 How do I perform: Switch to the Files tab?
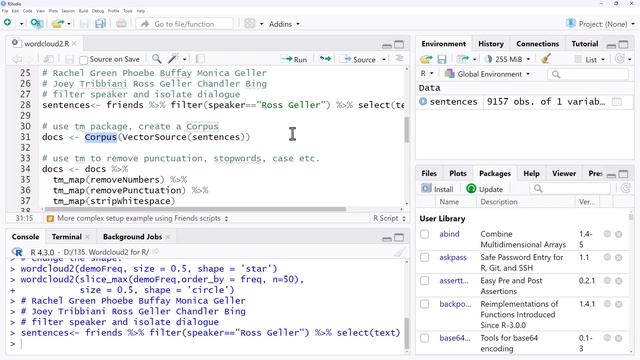click(429, 173)
